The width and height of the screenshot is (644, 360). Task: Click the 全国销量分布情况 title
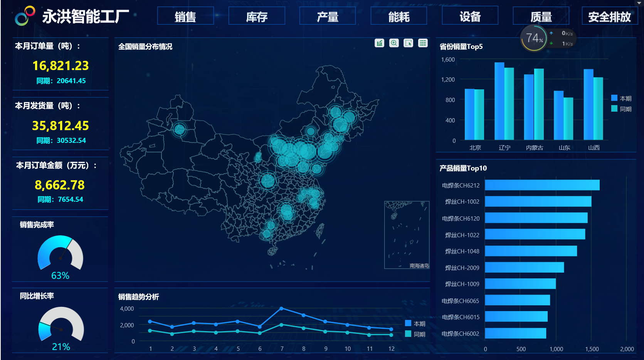coord(145,47)
